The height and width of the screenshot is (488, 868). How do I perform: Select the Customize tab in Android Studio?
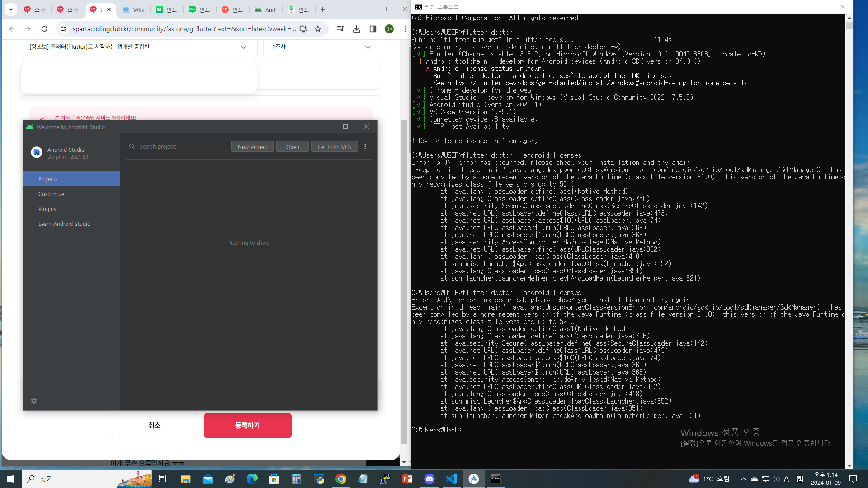(71, 194)
